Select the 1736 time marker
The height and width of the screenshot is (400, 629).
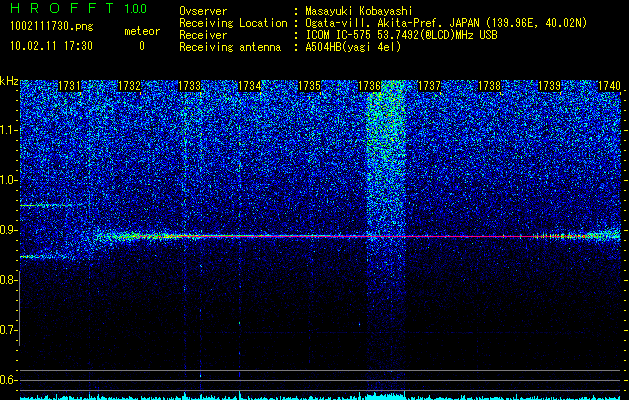click(x=369, y=86)
